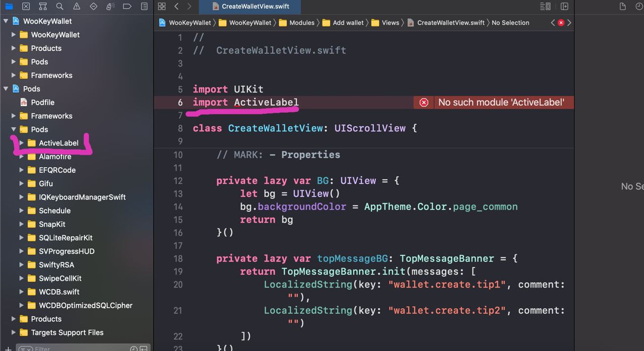The height and width of the screenshot is (351, 644).
Task: Show the History inspector clock icon
Action: pos(640,7)
